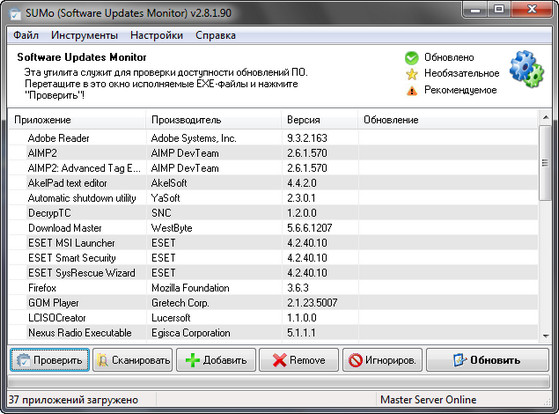
Task: Click the Обновить update icon
Action: pyautogui.click(x=460, y=360)
